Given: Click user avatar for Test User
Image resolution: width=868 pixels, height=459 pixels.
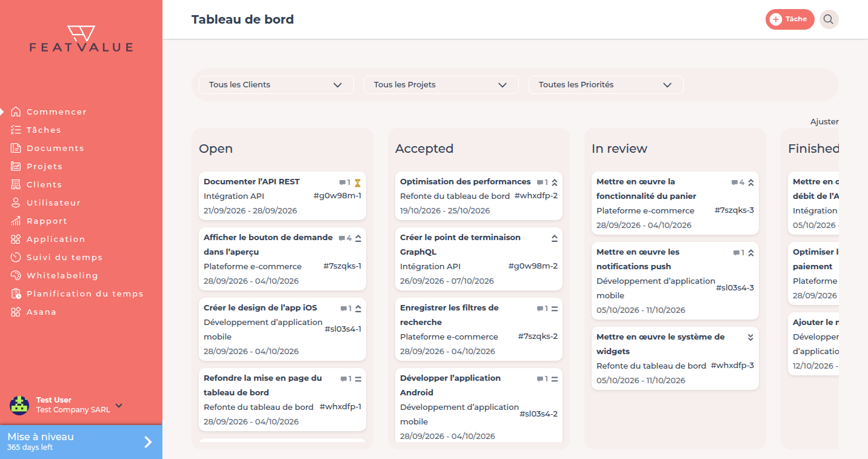Looking at the screenshot, I should (19, 405).
